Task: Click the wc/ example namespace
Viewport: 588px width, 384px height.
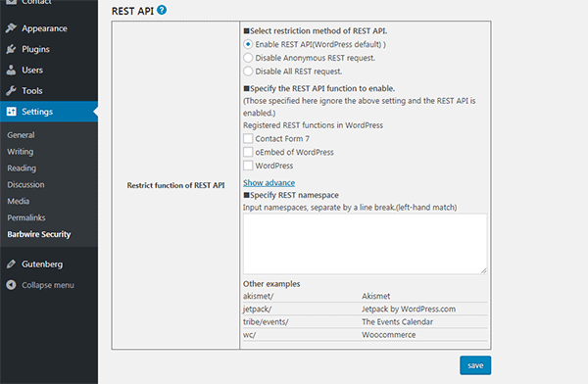Action: [x=249, y=334]
